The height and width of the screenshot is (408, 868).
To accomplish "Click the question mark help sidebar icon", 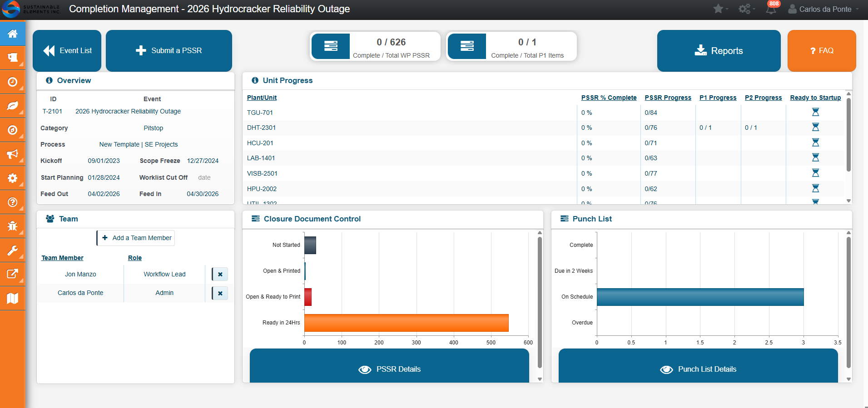I will click(x=13, y=202).
